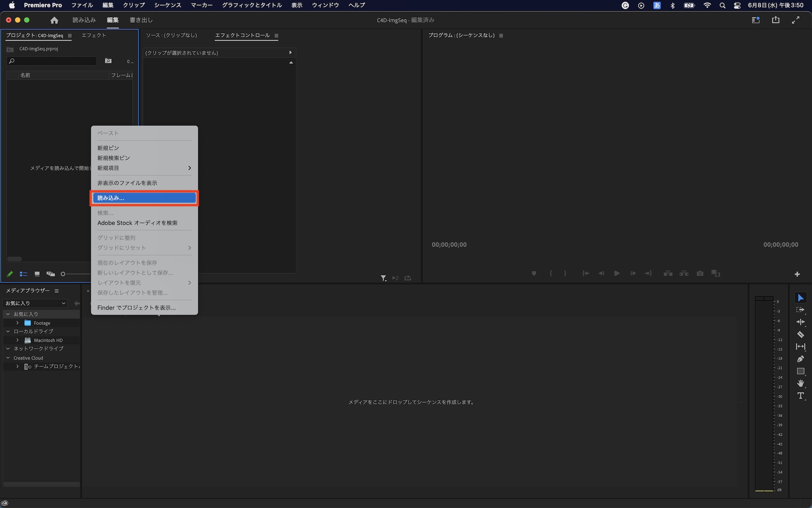
Task: Expand the Macintosh HD drive
Action: [17, 340]
